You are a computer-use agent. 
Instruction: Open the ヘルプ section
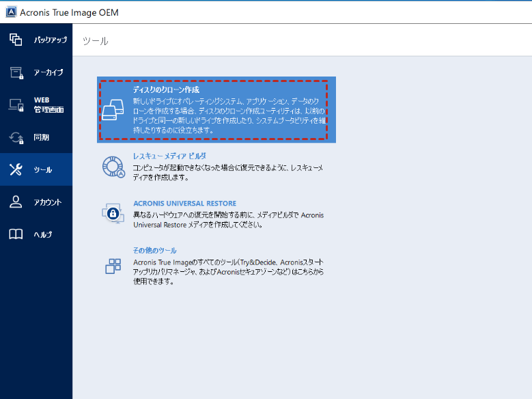(x=36, y=234)
